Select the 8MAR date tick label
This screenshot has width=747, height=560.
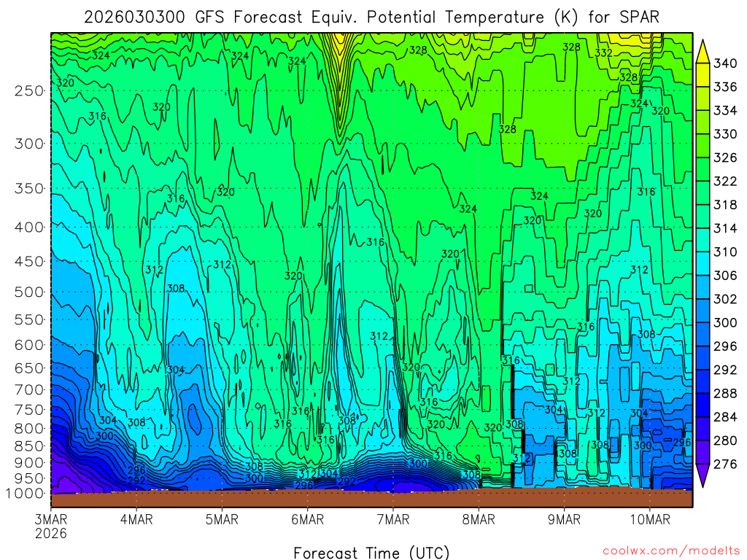coord(479,519)
